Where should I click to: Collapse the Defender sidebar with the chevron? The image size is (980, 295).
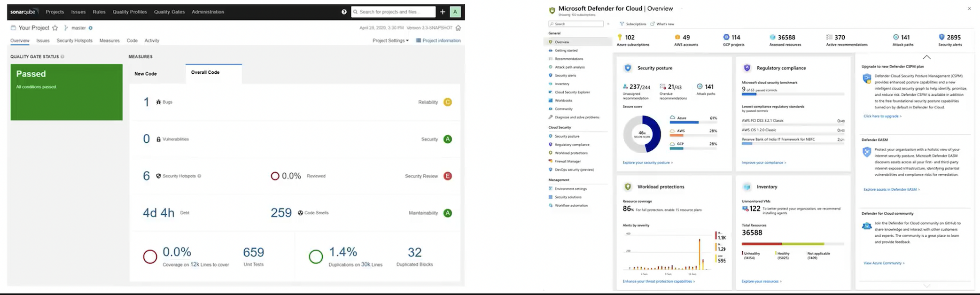pyautogui.click(x=608, y=24)
